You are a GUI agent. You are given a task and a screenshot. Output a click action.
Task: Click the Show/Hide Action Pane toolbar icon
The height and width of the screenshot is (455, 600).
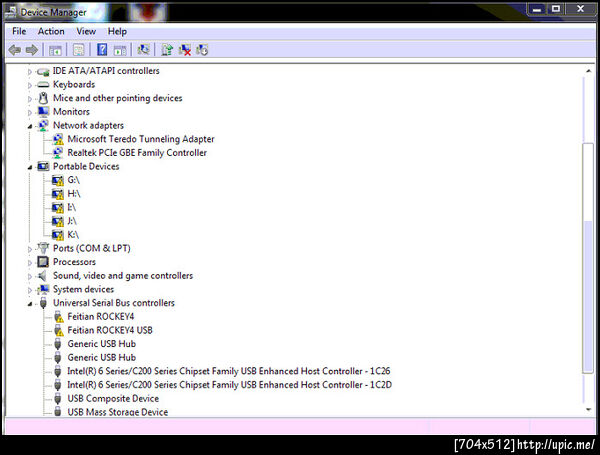point(120,50)
